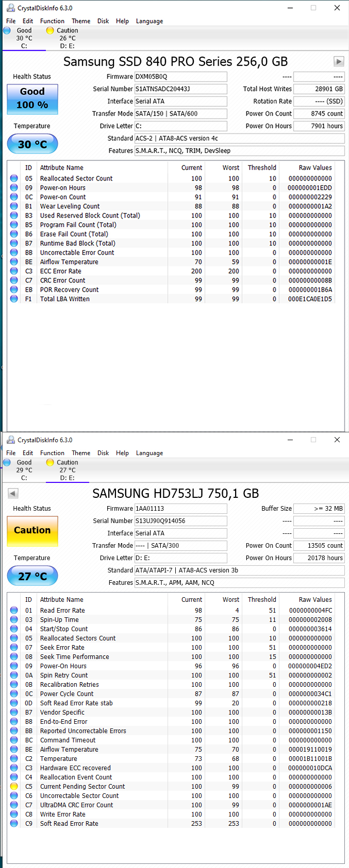Open Language menu in the top window
This screenshot has height=868, width=349.
[149, 21]
